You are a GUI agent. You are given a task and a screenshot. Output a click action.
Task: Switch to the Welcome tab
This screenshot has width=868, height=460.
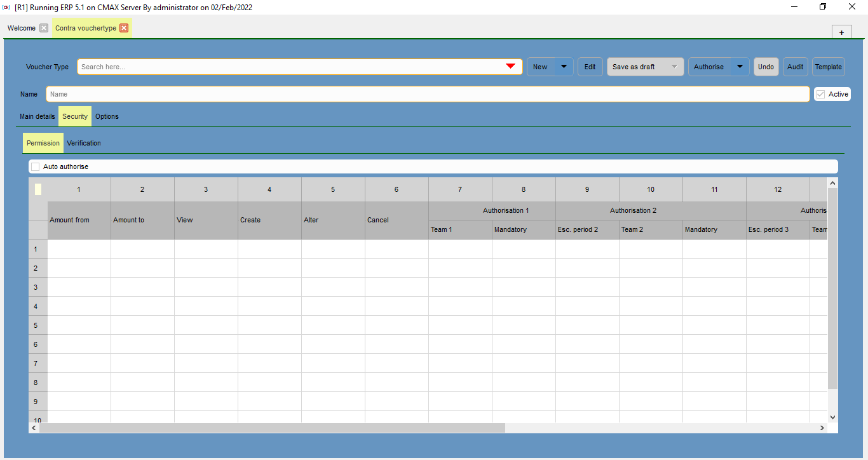tap(22, 28)
